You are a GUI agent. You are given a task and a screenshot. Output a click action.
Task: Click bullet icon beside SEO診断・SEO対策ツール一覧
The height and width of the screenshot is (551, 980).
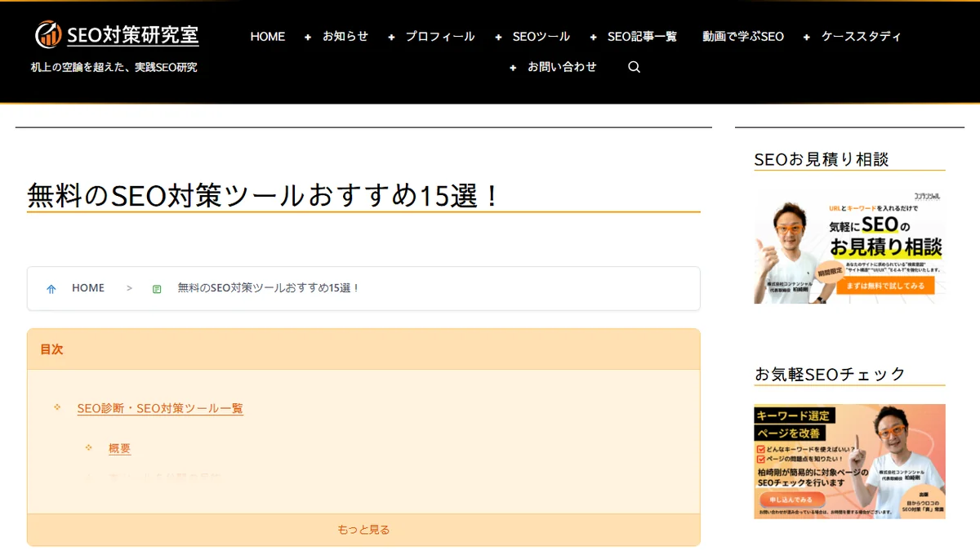(57, 407)
